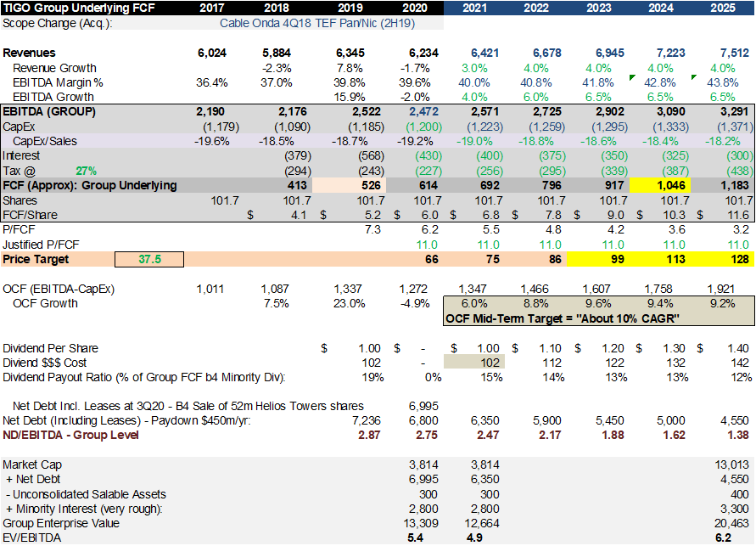Image resolution: width=756 pixels, height=546 pixels.
Task: Select the 3Q20 net debt value 6,995
Action: (423, 406)
